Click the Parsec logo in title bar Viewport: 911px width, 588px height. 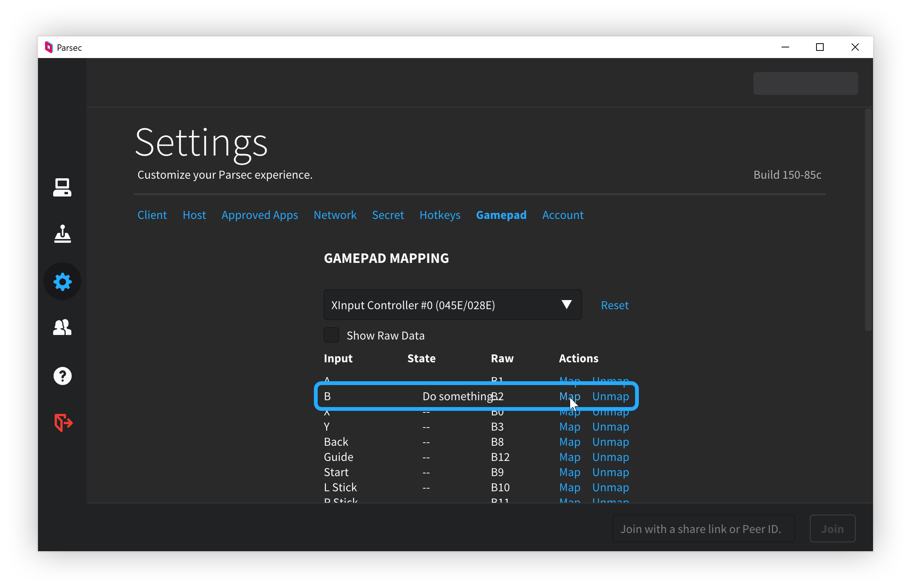[x=49, y=47]
